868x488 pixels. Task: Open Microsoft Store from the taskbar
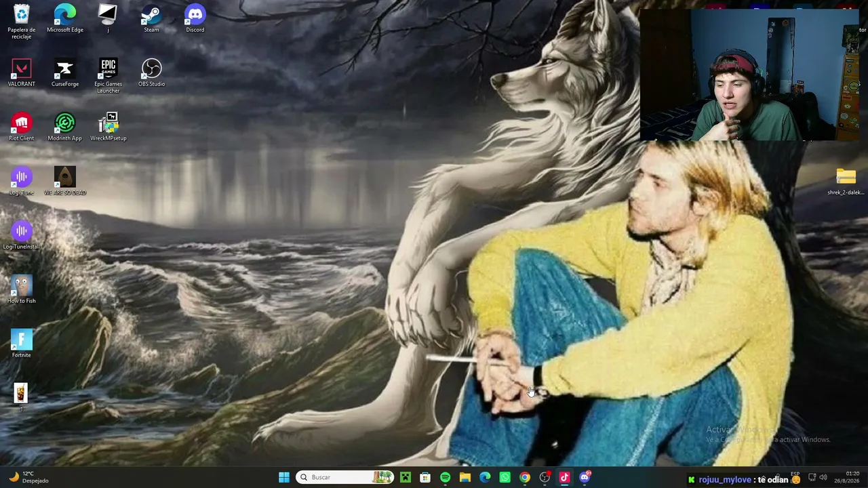pos(425,477)
